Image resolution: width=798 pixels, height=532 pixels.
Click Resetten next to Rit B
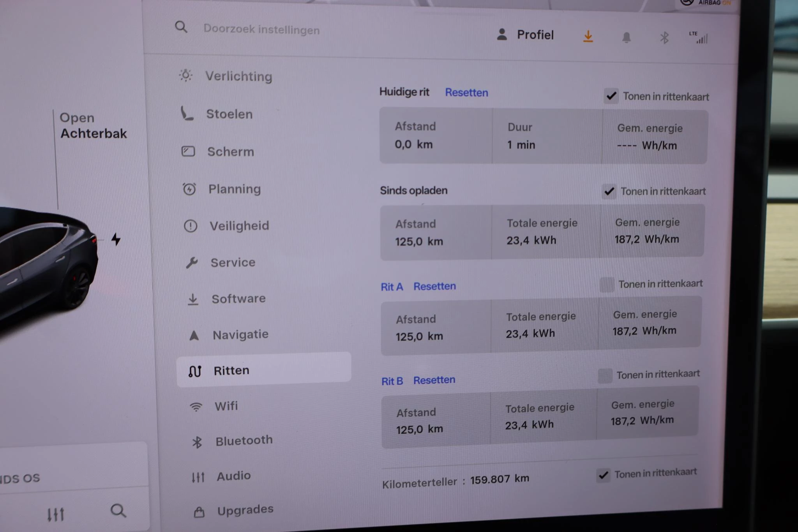(434, 380)
